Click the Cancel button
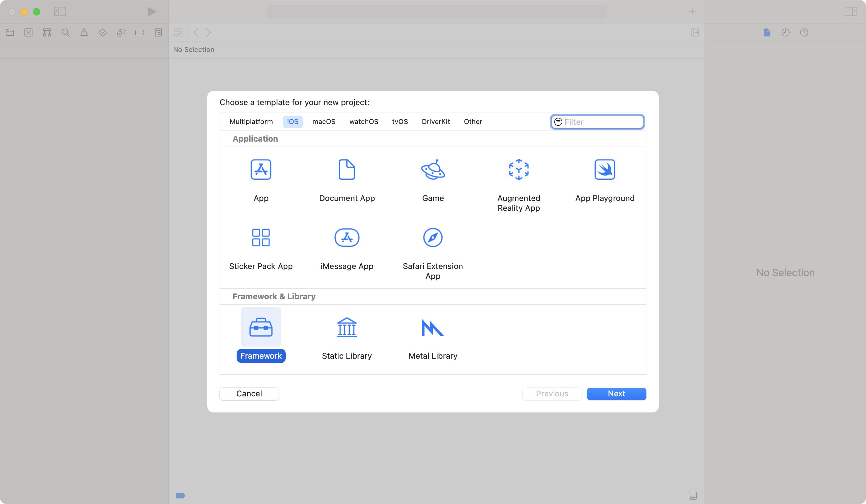 coord(249,394)
